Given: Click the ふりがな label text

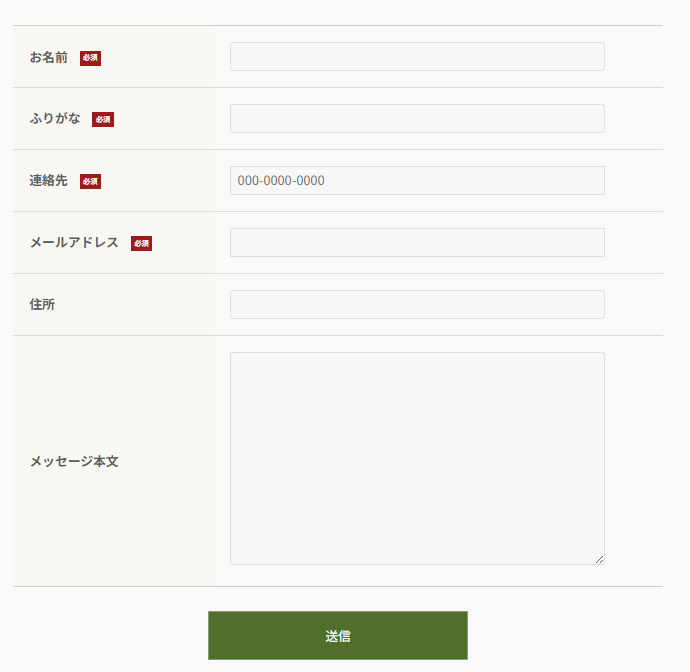Looking at the screenshot, I should (55, 119).
